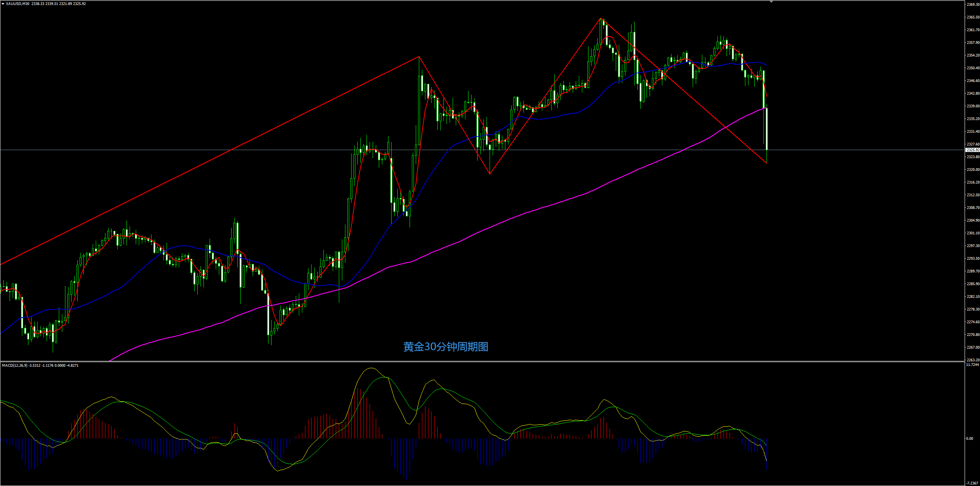Select the blue 黄金30分钟周期图 text label
The image size is (980, 486).
click(446, 347)
